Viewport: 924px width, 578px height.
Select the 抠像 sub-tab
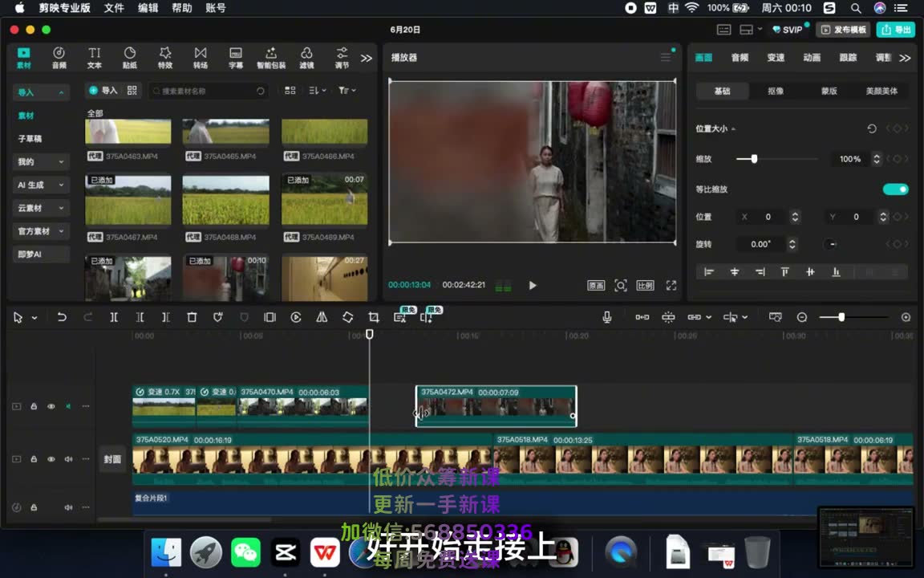[x=776, y=91]
